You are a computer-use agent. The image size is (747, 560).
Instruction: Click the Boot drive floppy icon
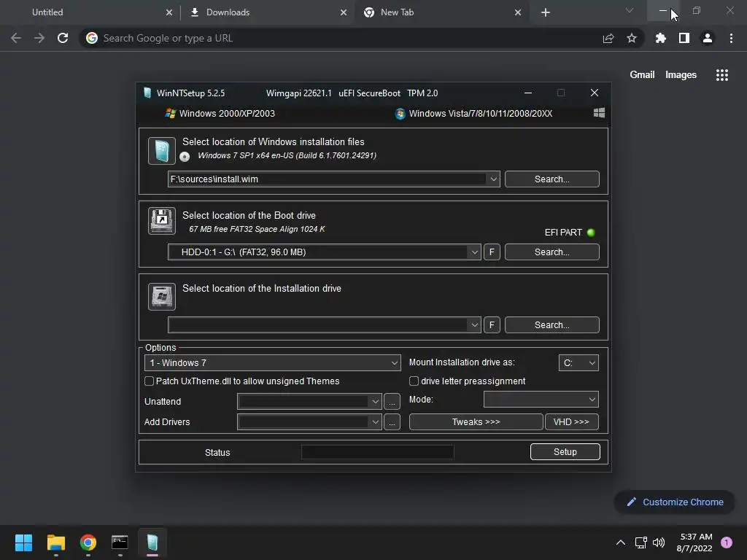click(x=161, y=220)
